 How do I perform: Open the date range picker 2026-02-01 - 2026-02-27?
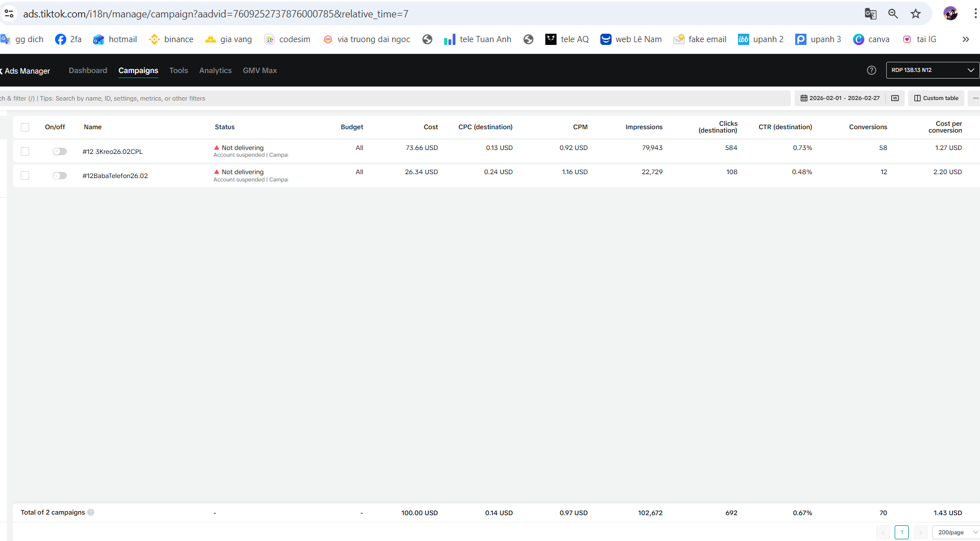point(840,98)
